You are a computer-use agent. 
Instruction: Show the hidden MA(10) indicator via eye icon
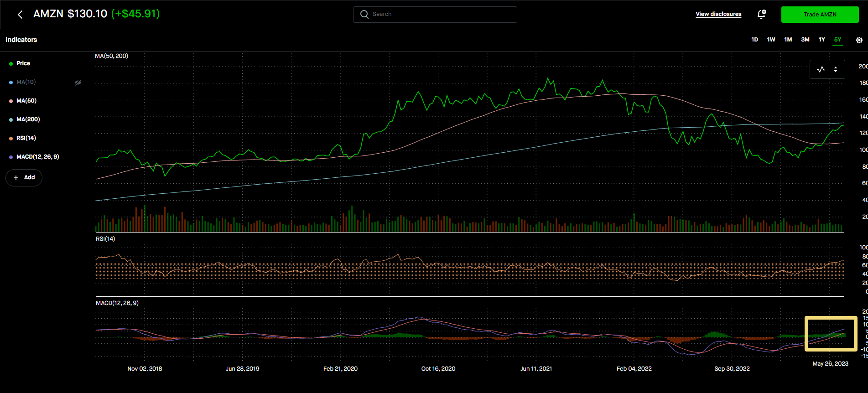pos(78,83)
